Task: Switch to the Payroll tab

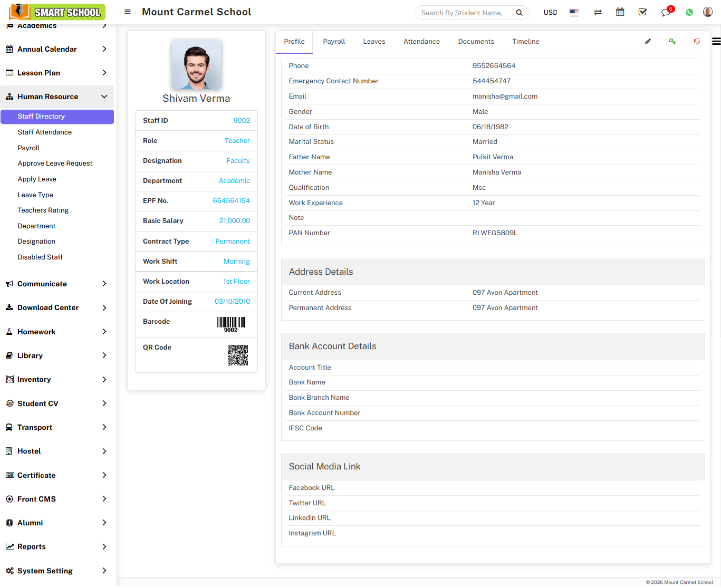Action: [x=334, y=42]
